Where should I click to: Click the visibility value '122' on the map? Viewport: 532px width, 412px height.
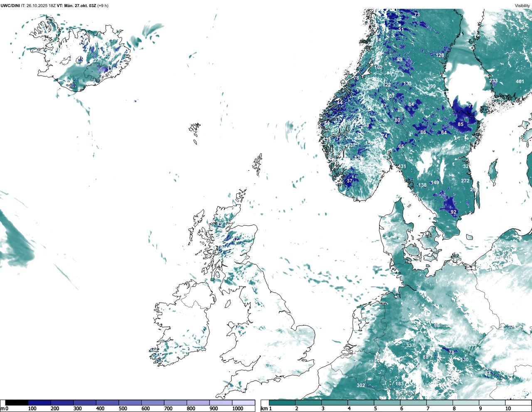click(x=387, y=85)
